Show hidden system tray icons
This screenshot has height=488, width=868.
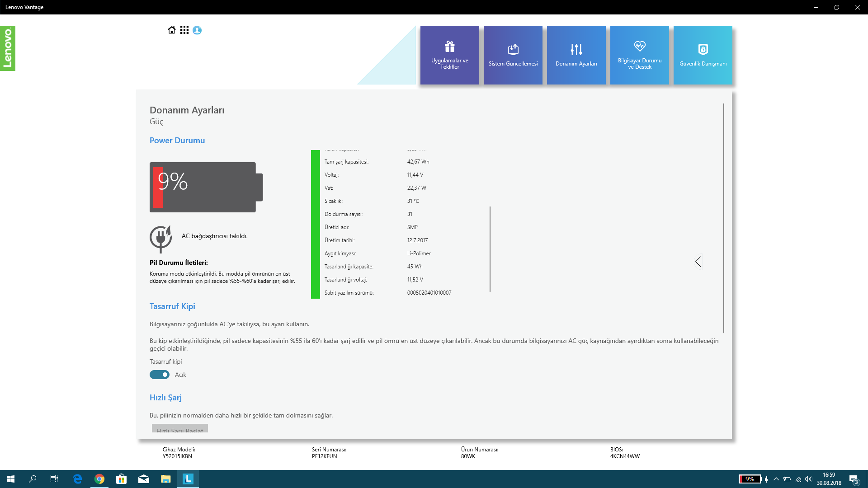pyautogui.click(x=776, y=479)
